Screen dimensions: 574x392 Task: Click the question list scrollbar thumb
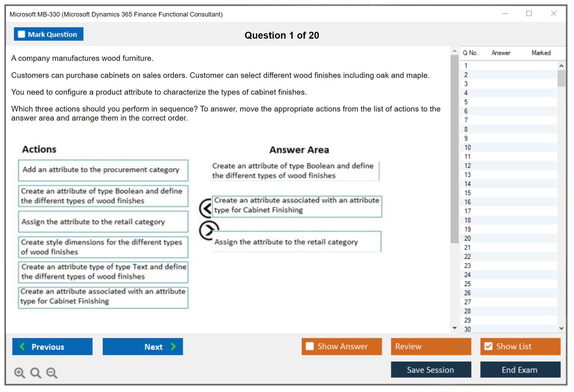pyautogui.click(x=561, y=78)
